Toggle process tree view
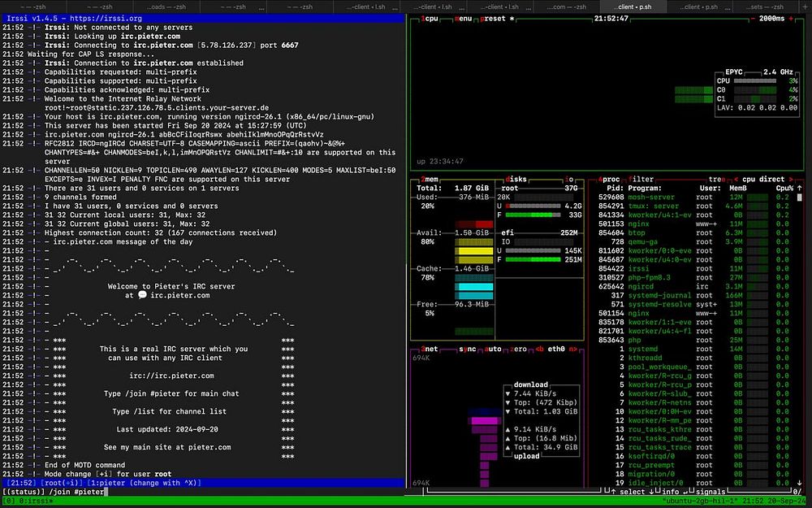This screenshot has height=508, width=812. coord(716,179)
